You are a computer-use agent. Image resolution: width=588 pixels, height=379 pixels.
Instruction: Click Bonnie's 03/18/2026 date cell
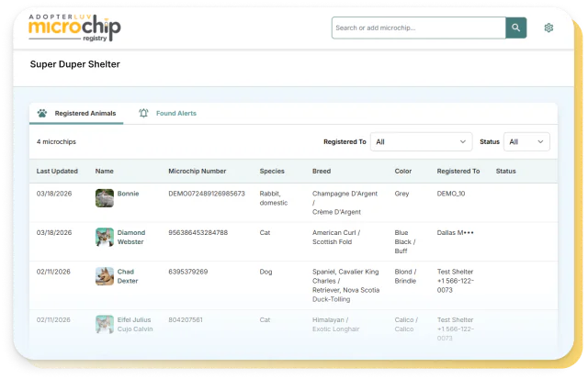tap(54, 194)
